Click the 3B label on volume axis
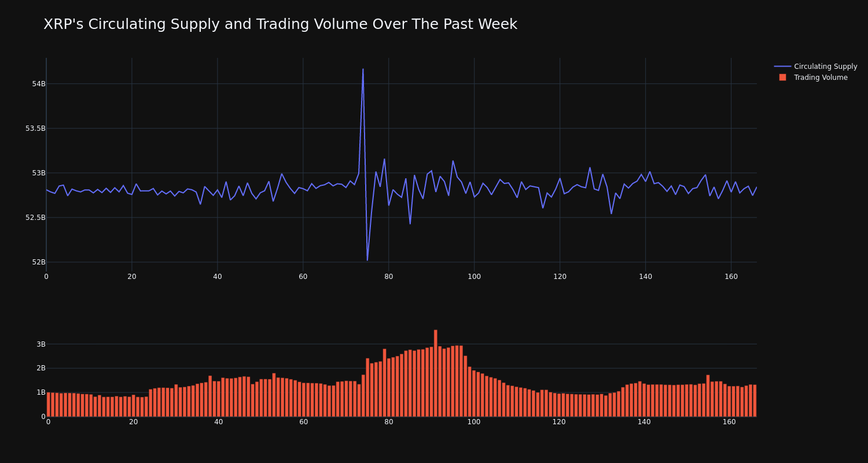Image resolution: width=868 pixels, height=463 pixels. [41, 344]
